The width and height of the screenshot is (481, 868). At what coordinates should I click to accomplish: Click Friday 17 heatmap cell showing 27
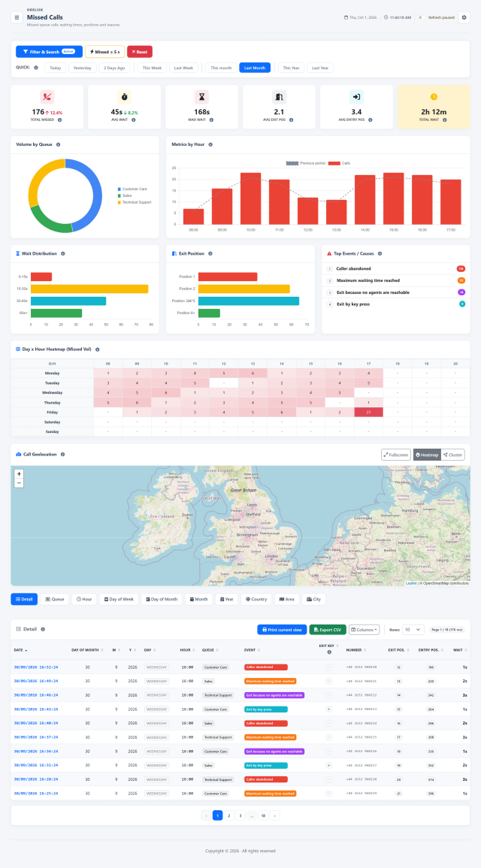368,413
